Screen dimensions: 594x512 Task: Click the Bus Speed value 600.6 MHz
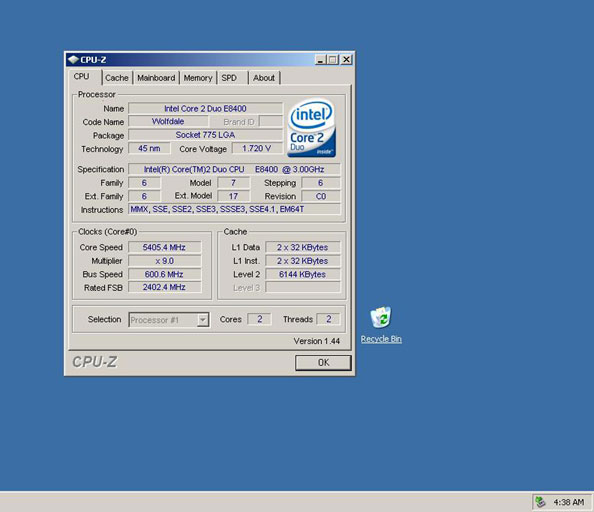click(164, 274)
